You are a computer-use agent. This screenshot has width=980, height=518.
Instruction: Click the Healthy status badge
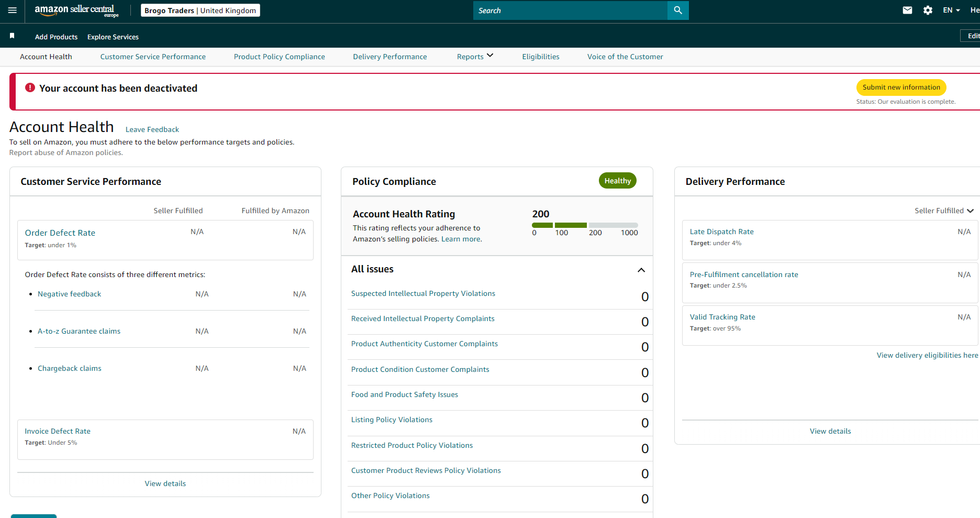(618, 181)
